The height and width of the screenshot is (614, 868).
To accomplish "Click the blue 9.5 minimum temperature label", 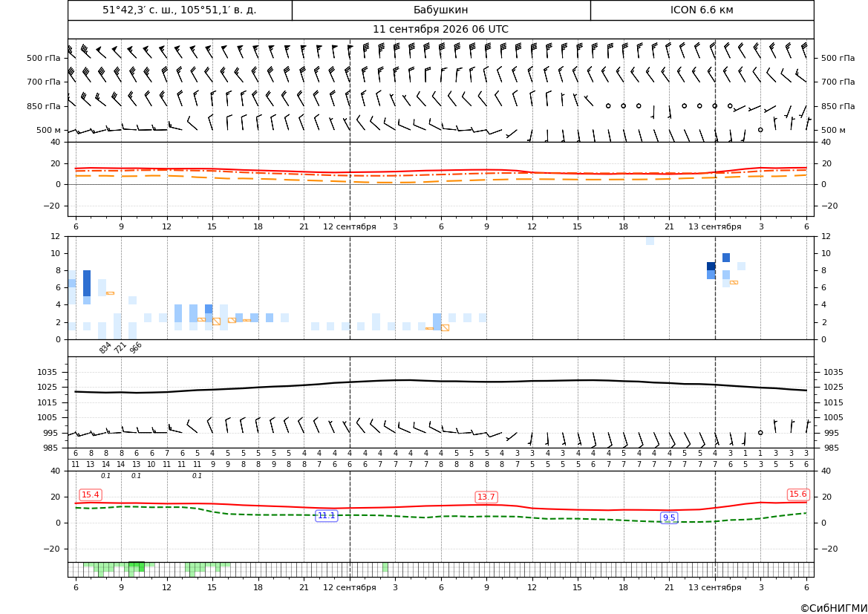I will [669, 518].
